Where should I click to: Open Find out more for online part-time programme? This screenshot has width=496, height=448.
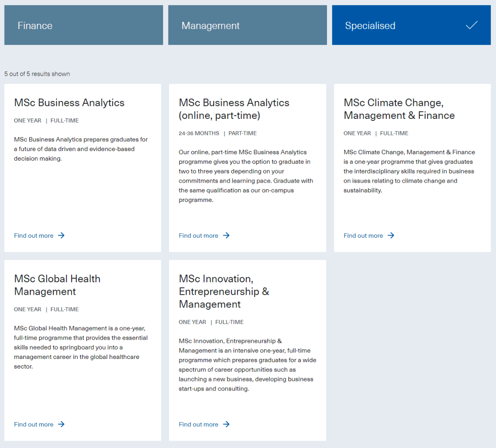coord(198,235)
